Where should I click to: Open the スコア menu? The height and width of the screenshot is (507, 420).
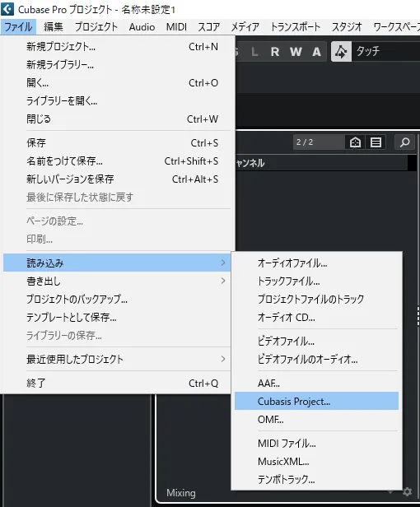(x=208, y=27)
